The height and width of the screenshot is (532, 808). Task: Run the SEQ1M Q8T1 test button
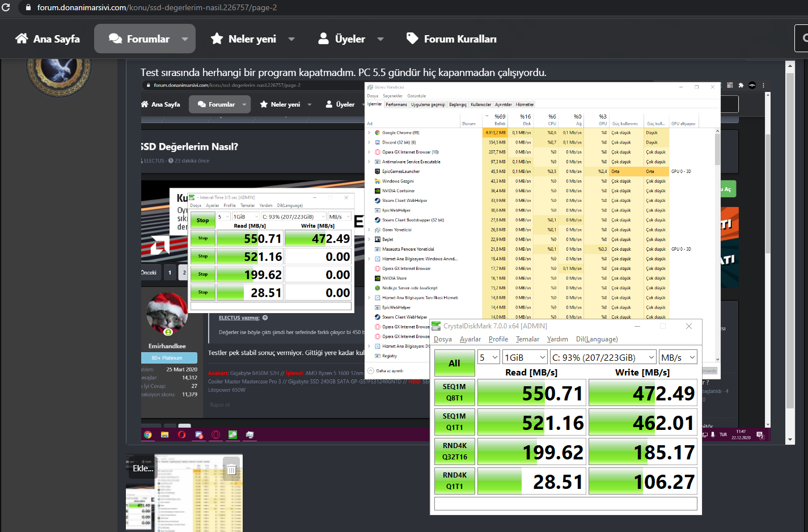(x=454, y=392)
